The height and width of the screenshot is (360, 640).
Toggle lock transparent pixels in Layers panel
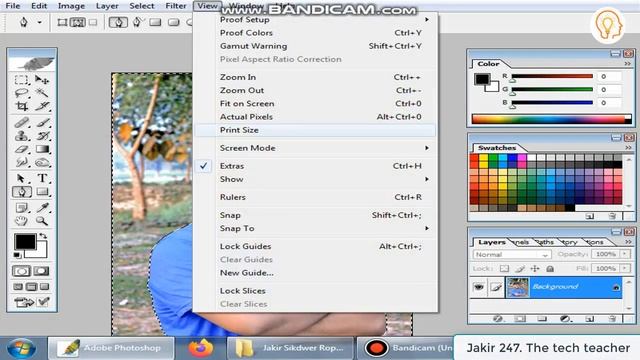coord(504,269)
